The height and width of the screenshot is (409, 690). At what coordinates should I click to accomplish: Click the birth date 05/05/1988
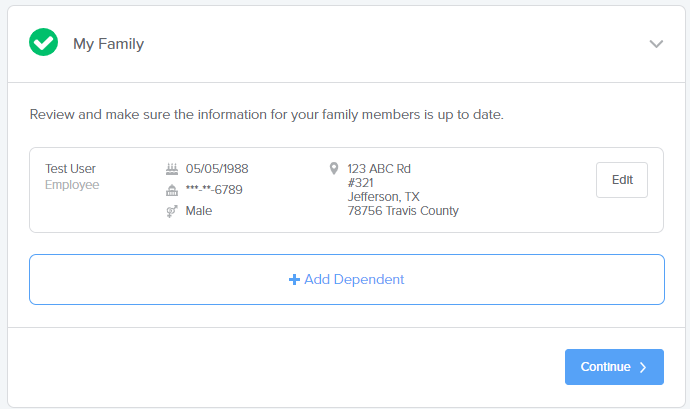[x=217, y=169]
